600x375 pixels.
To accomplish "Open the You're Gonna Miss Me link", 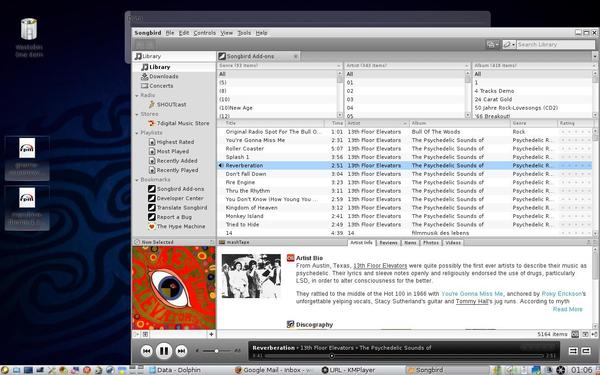I will tap(472, 293).
